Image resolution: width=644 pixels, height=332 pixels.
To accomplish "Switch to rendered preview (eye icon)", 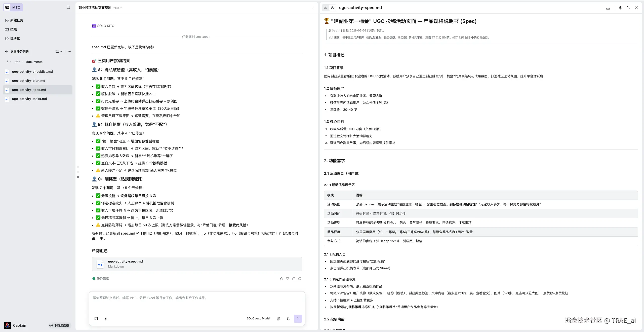I will (x=333, y=8).
